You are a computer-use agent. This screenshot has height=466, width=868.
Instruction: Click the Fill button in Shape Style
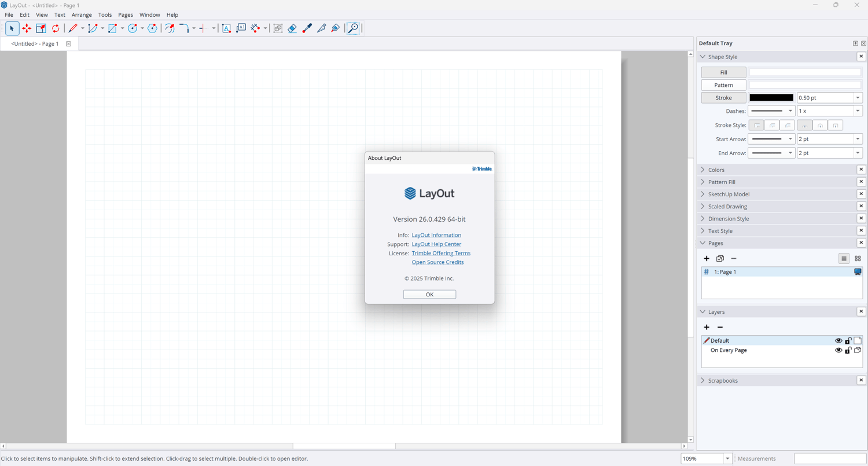pyautogui.click(x=723, y=72)
